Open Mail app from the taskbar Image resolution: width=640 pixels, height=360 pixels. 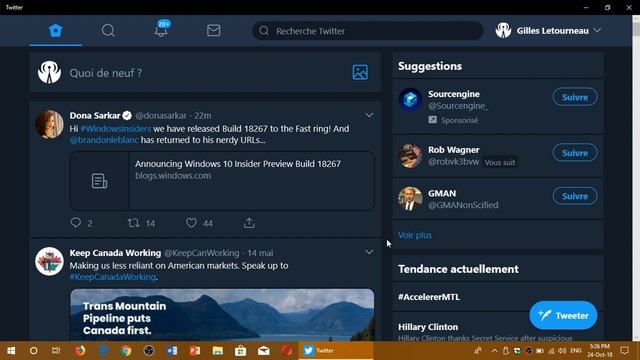[x=264, y=351]
